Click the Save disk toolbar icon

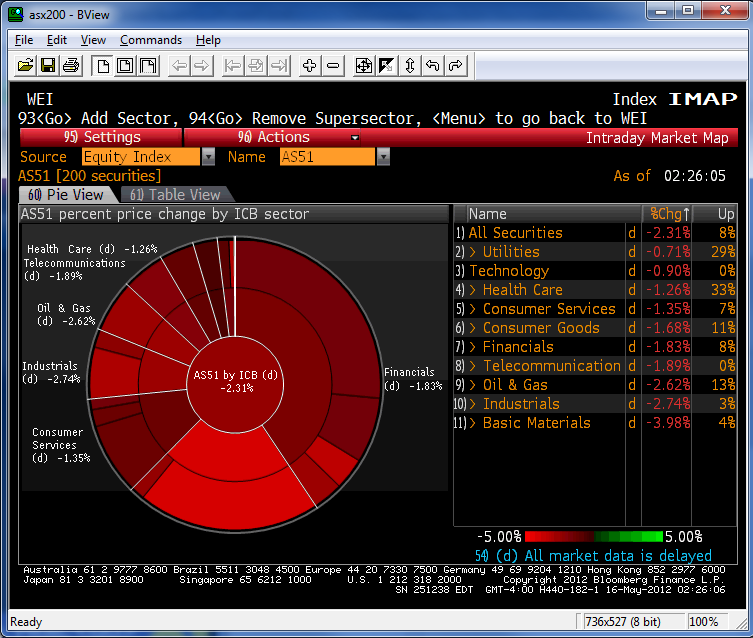pyautogui.click(x=47, y=66)
